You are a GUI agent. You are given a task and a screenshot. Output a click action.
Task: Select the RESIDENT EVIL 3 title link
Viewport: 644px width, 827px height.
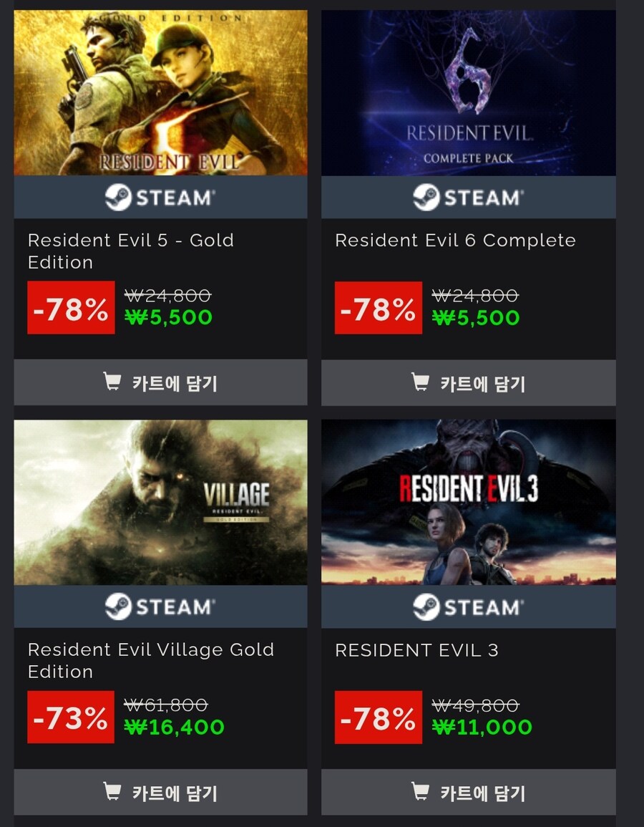click(416, 650)
